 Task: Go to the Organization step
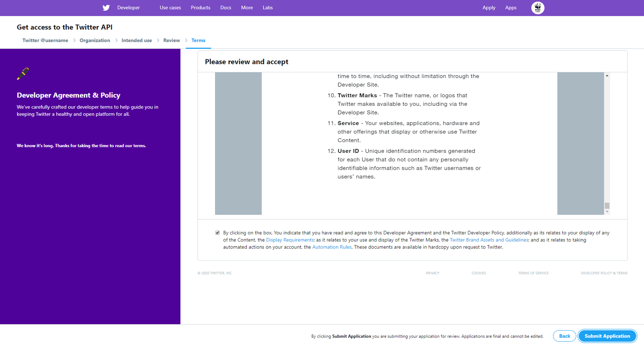pos(95,41)
